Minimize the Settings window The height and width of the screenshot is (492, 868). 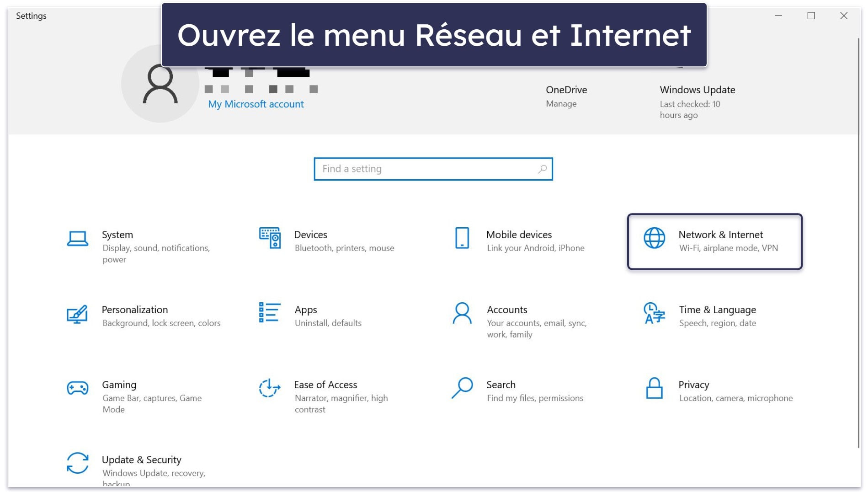tap(778, 16)
